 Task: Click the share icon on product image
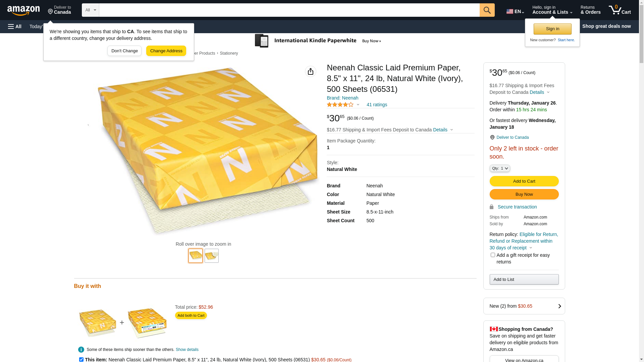[311, 71]
